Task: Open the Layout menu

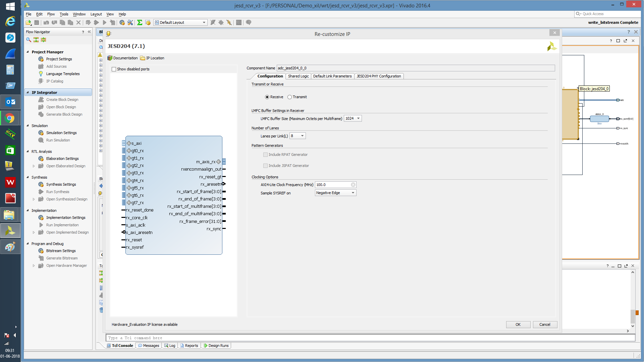Action: pyautogui.click(x=96, y=14)
